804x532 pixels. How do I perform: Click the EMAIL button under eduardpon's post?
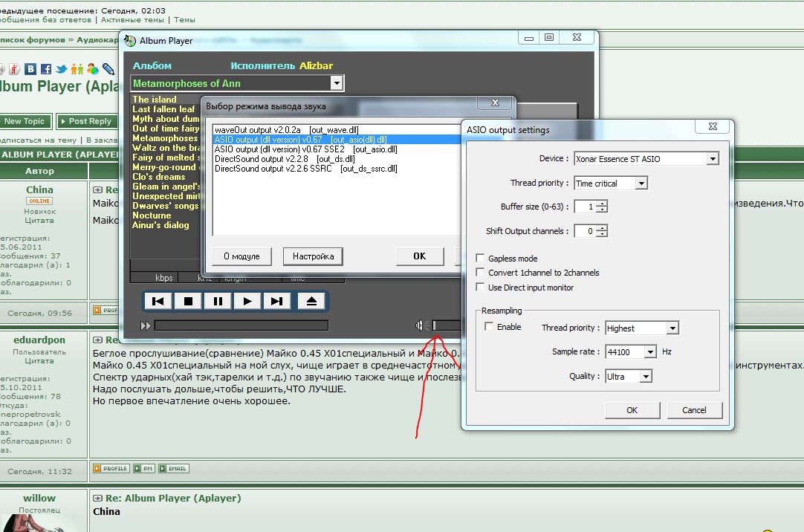pos(173,468)
